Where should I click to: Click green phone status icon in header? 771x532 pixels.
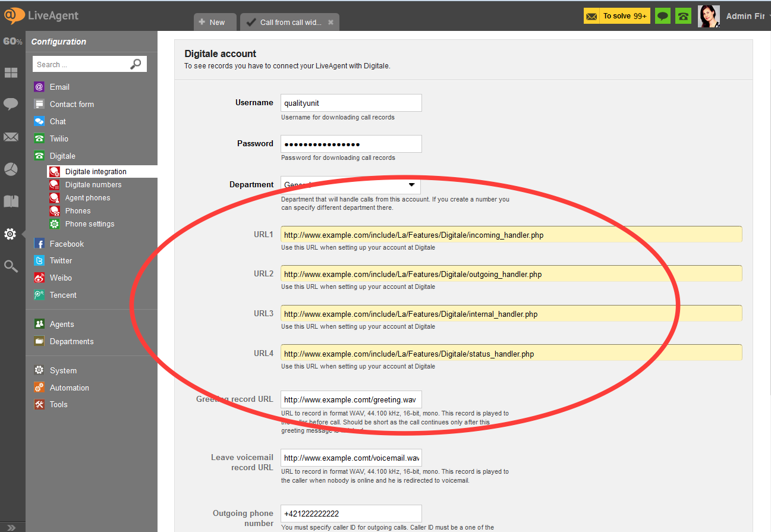pyautogui.click(x=683, y=16)
